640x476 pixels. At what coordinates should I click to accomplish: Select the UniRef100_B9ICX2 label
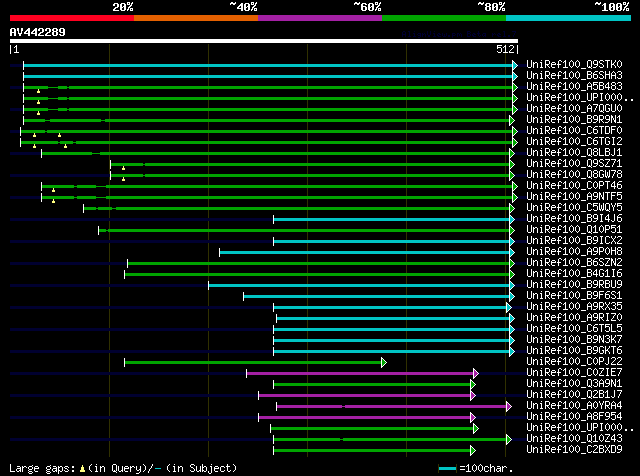click(x=574, y=241)
